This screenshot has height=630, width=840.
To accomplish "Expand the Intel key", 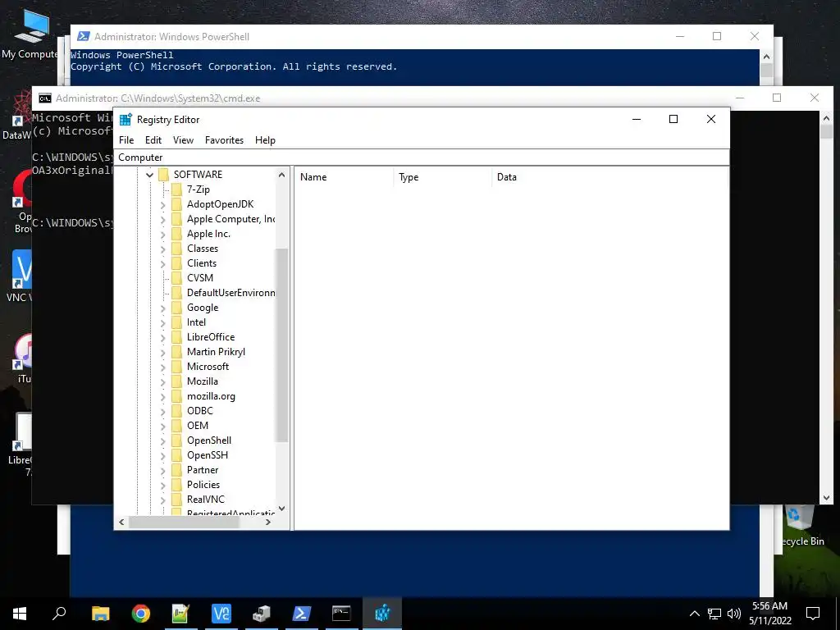I will [163, 322].
